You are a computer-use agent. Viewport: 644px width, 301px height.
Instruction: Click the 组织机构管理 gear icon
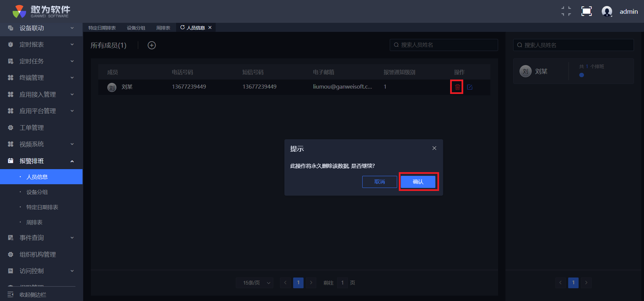click(x=10, y=255)
